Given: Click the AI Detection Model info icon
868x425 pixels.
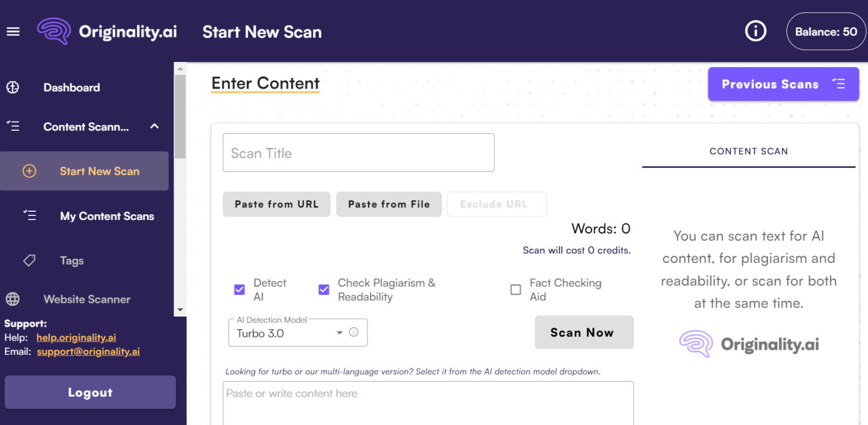Looking at the screenshot, I should click(354, 332).
